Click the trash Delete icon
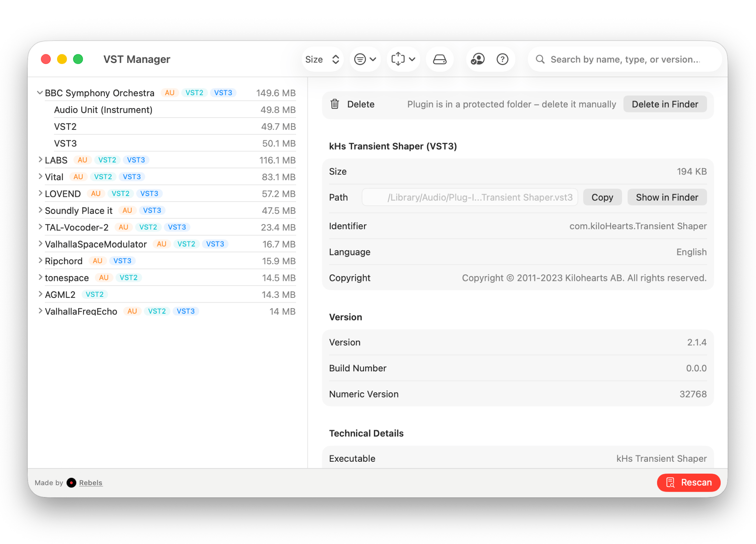This screenshot has height=544, width=756. click(x=335, y=104)
